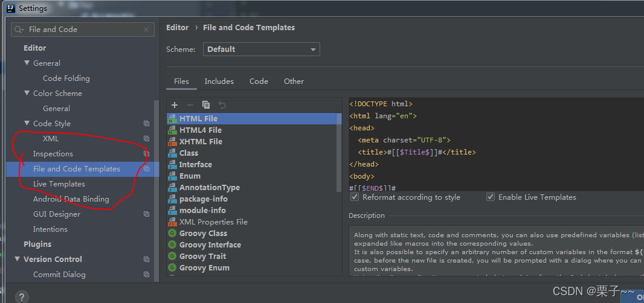Switch to the Files tab
The height and width of the screenshot is (303, 644).
coord(181,81)
